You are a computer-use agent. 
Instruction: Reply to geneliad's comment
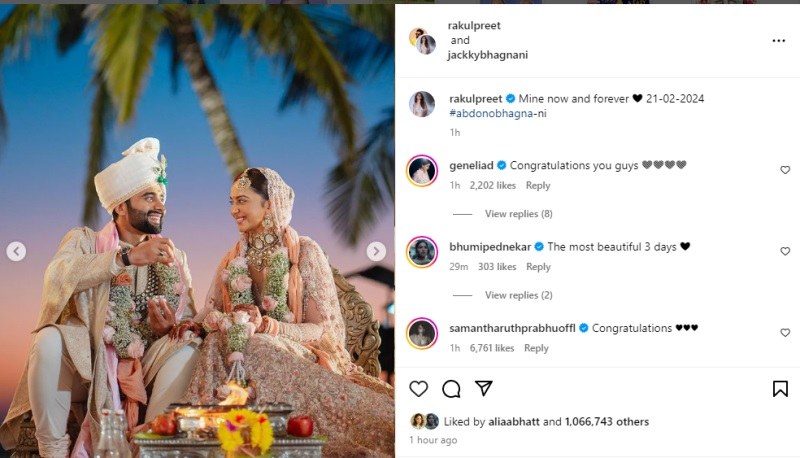(538, 186)
